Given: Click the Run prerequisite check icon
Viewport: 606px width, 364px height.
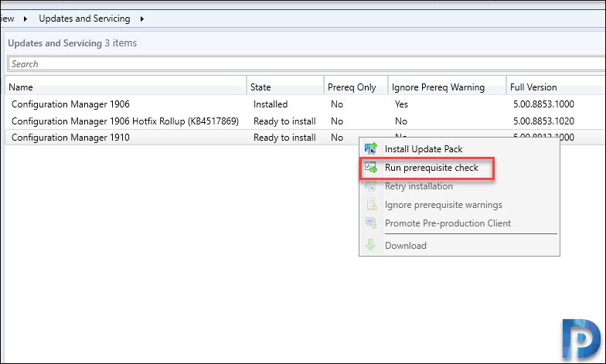Looking at the screenshot, I should [x=371, y=167].
